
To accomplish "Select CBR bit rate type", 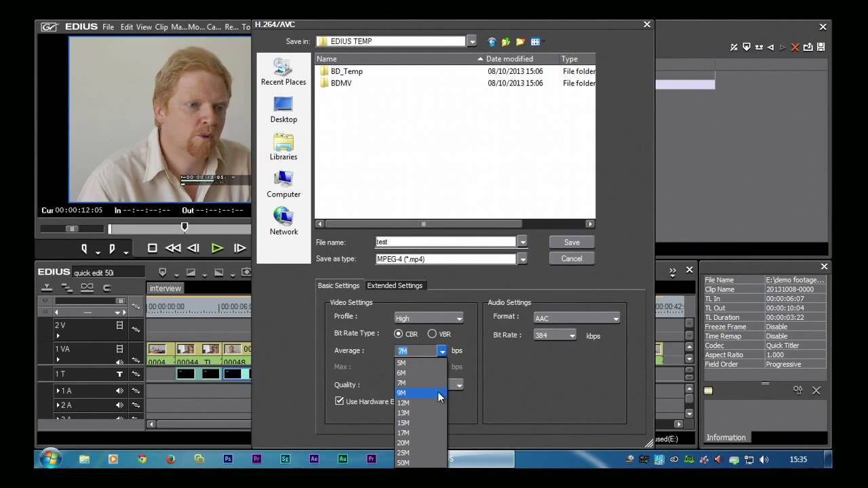I will tap(398, 333).
